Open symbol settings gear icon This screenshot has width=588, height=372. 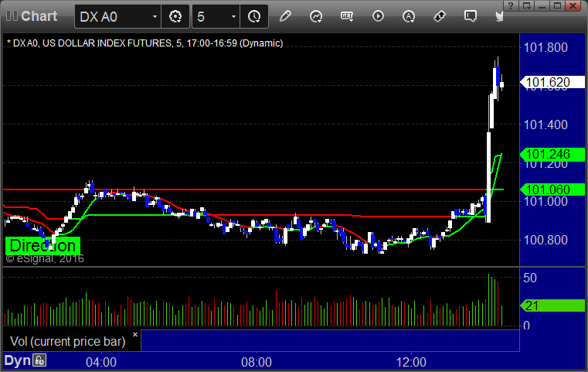pyautogui.click(x=175, y=16)
